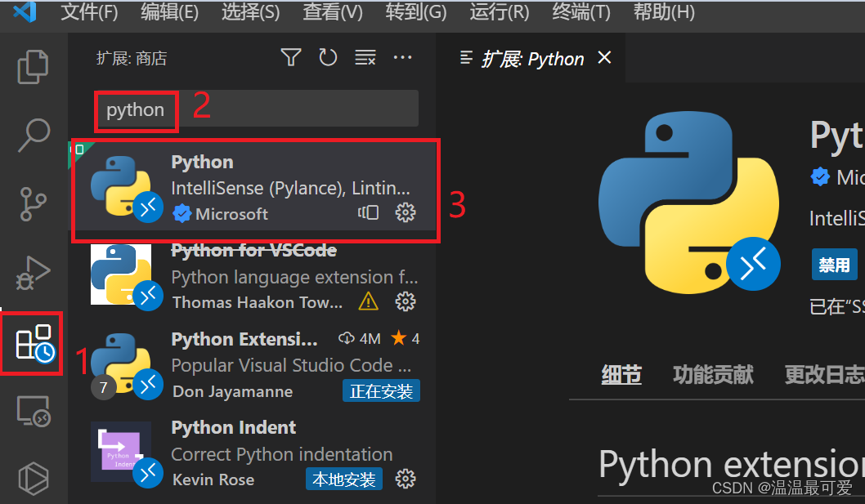Refresh the extensions list

point(328,57)
